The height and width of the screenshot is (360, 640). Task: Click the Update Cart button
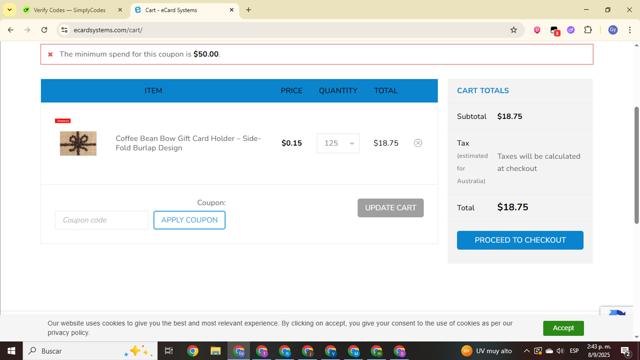(x=391, y=208)
